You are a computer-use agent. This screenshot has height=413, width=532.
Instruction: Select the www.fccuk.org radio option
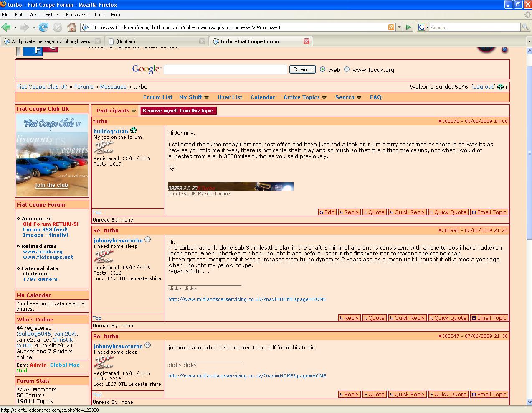[347, 69]
